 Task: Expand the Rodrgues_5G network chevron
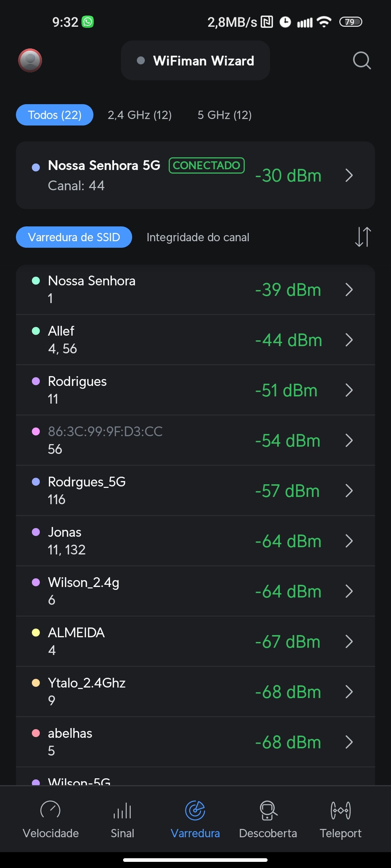point(349,491)
